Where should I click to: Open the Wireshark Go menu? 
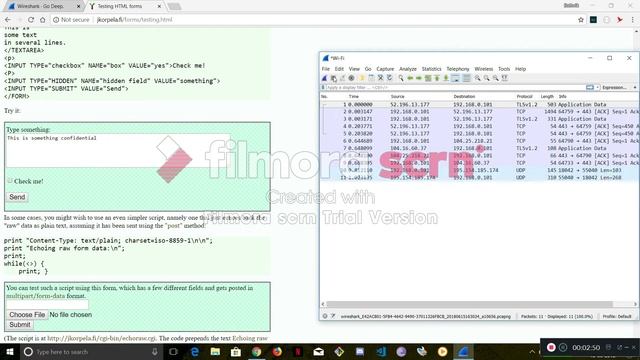click(x=368, y=69)
